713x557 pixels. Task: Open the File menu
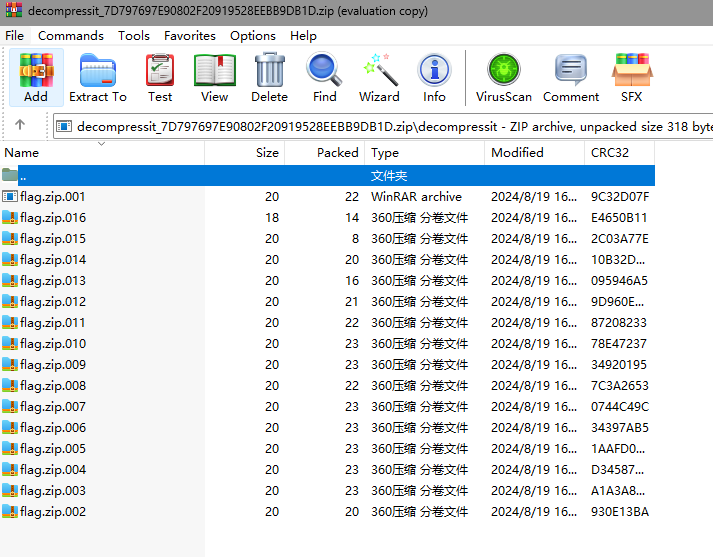pyautogui.click(x=15, y=35)
